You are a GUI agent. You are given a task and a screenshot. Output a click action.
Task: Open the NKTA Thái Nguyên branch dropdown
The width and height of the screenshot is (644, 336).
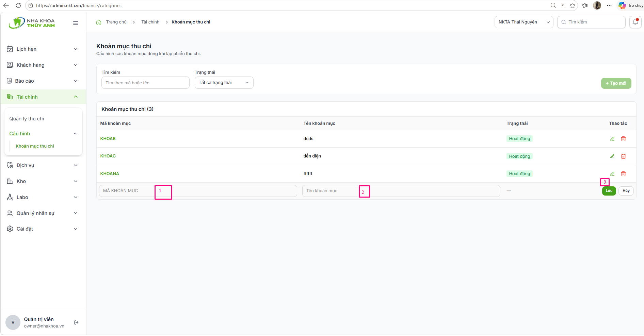click(524, 22)
